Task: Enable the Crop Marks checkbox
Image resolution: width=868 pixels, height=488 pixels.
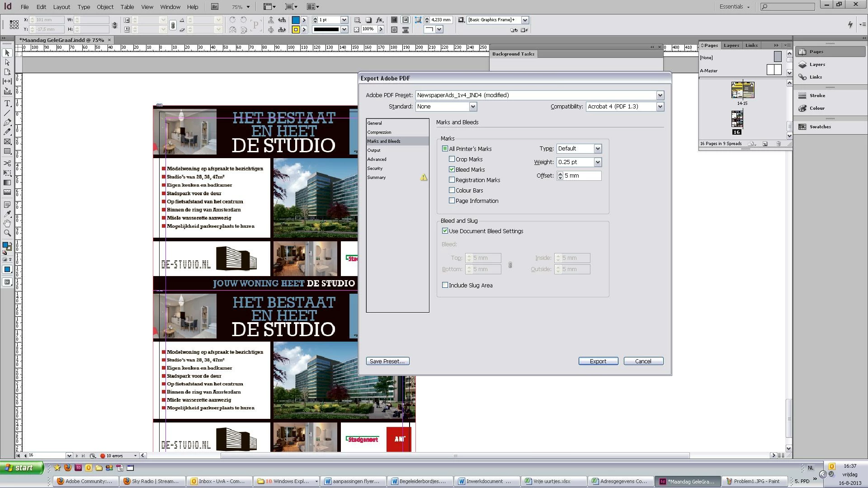Action: [452, 159]
